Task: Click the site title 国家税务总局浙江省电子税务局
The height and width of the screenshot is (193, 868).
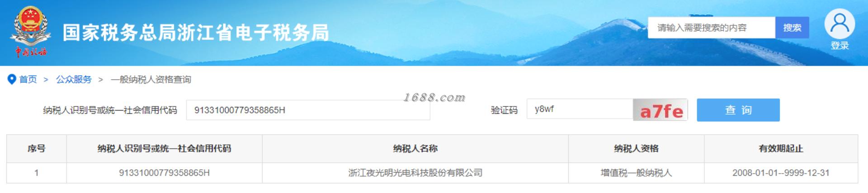Action: click(196, 33)
